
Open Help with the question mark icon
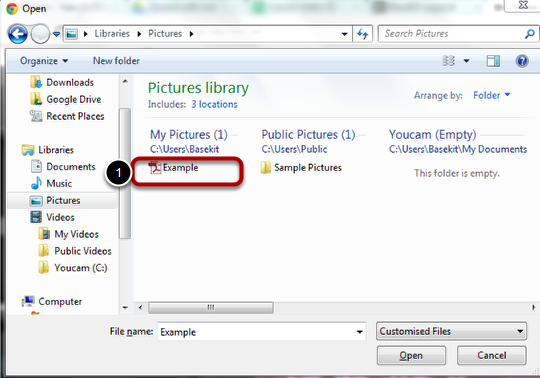coord(522,61)
